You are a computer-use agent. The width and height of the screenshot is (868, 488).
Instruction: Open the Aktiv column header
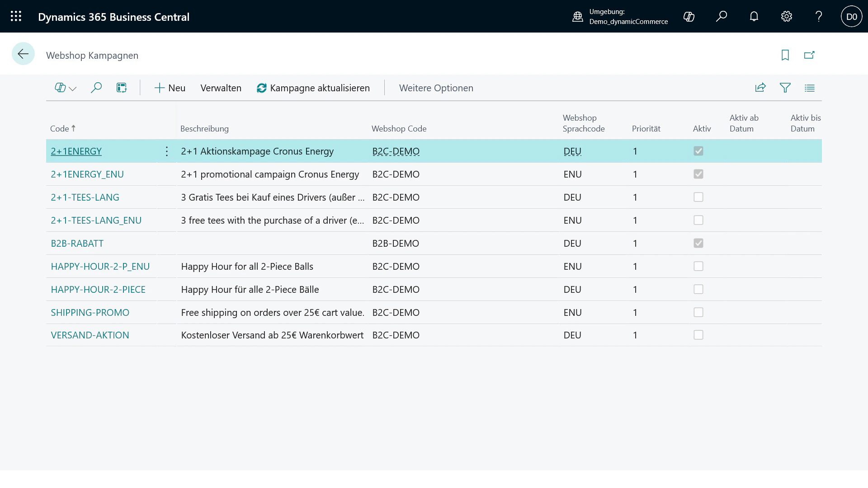[x=702, y=129]
